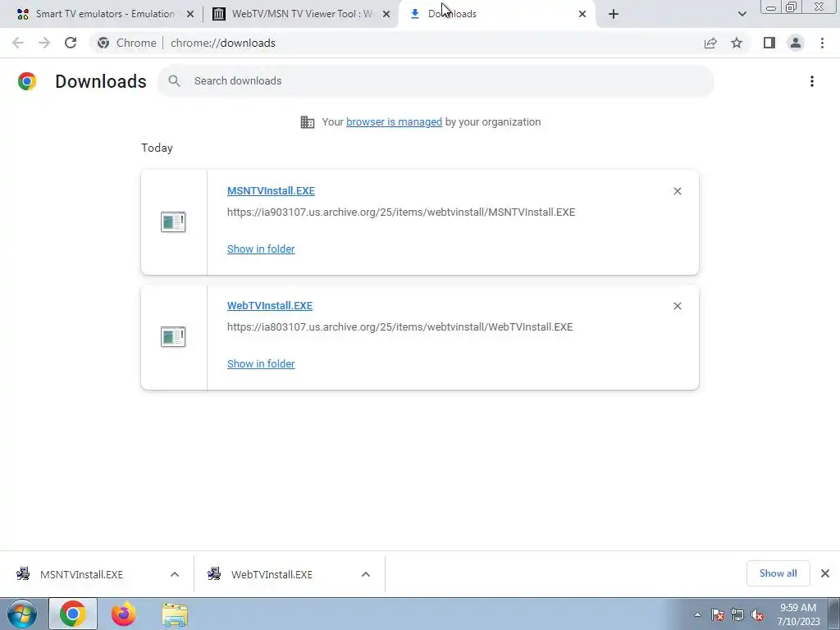This screenshot has height=630, width=840.
Task: Open the Windows Start menu
Action: pyautogui.click(x=21, y=614)
